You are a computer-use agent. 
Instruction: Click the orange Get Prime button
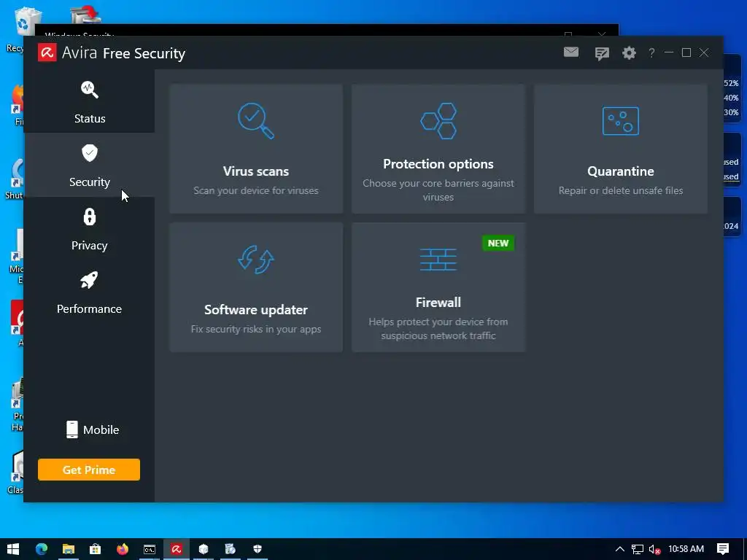pyautogui.click(x=89, y=470)
